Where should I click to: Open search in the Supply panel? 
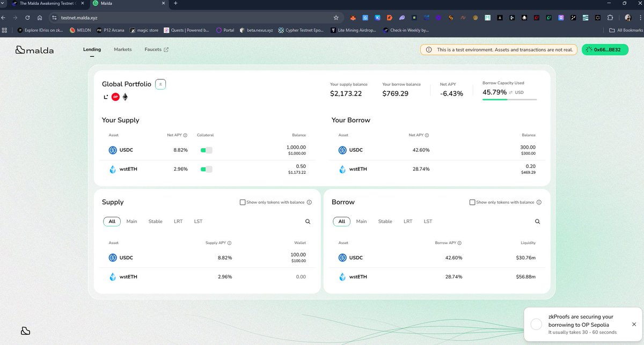click(x=308, y=222)
